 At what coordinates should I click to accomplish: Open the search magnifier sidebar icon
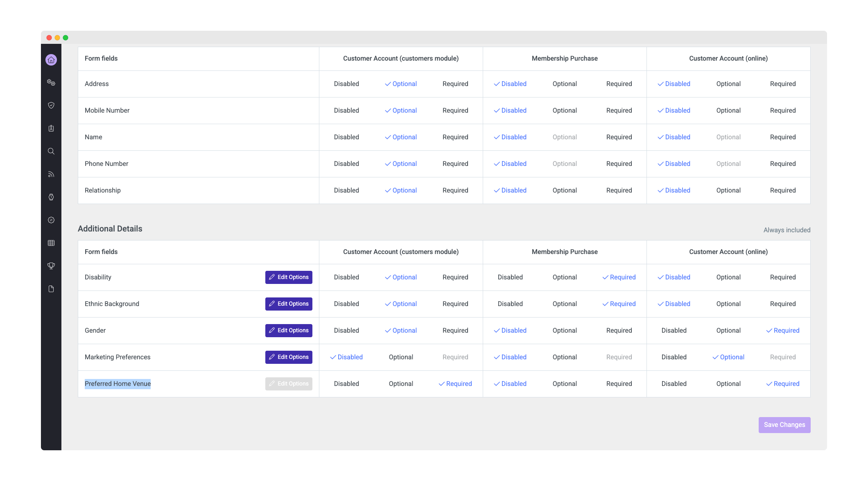point(51,151)
